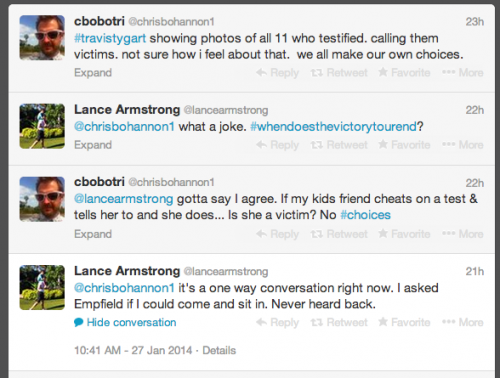Image resolution: width=500 pixels, height=378 pixels.
Task: Open the #whendoesthevictorytourend hashtag
Action: 333,127
